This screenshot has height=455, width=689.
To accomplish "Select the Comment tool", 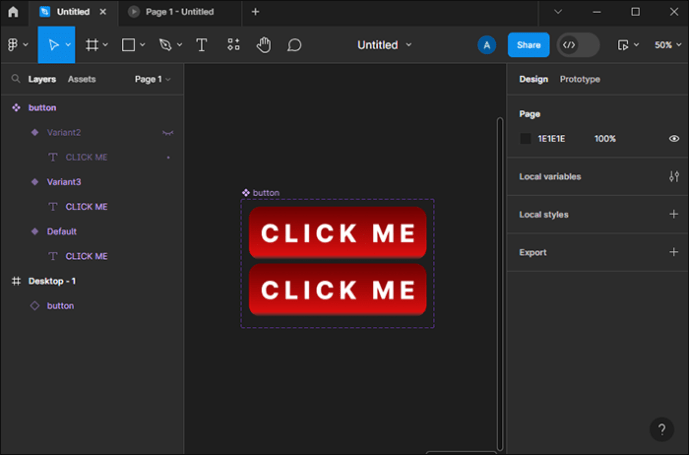I will click(x=294, y=45).
